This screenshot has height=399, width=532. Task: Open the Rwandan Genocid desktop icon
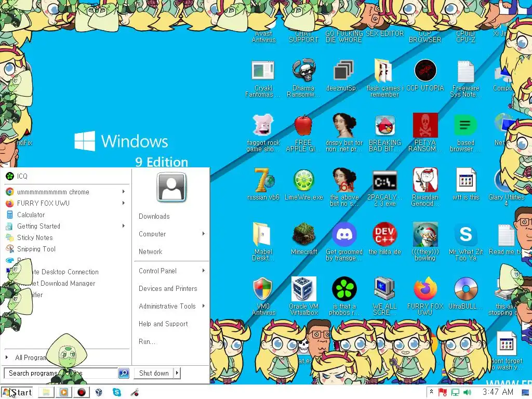tap(425, 180)
